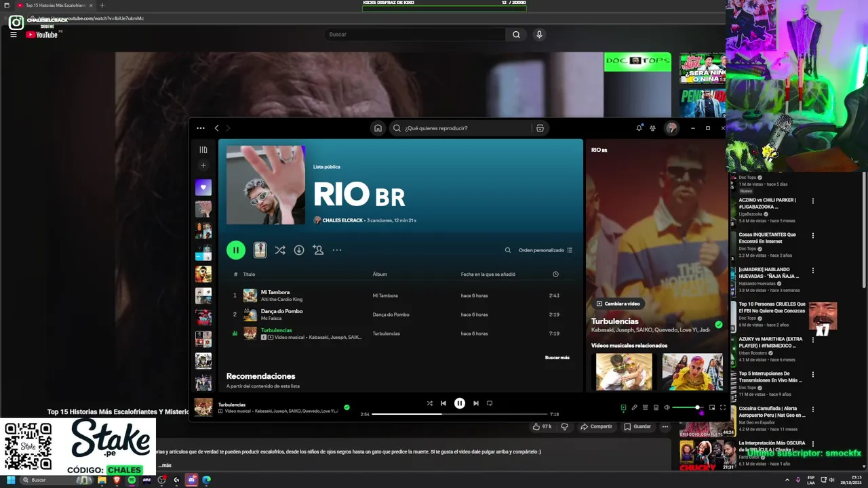This screenshot has width=868, height=488.
Task: Open Turbulencias album link in track list
Action: click(x=386, y=333)
